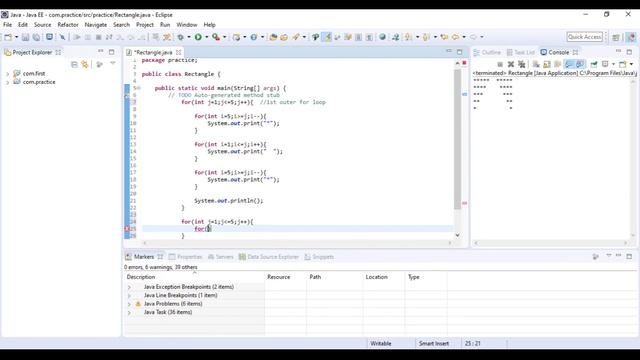Click the Last Edit Location icon
This screenshot has width=640, height=360.
click(444, 37)
